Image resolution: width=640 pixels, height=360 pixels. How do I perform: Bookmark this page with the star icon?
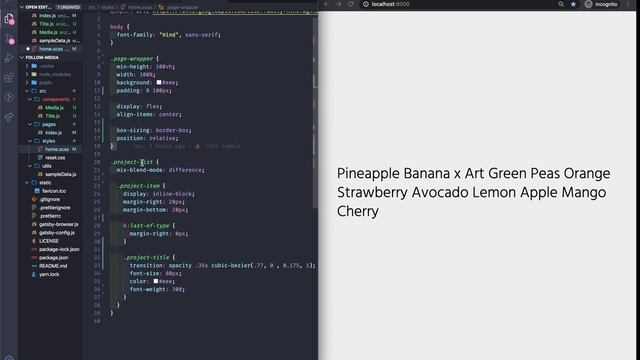[573, 4]
